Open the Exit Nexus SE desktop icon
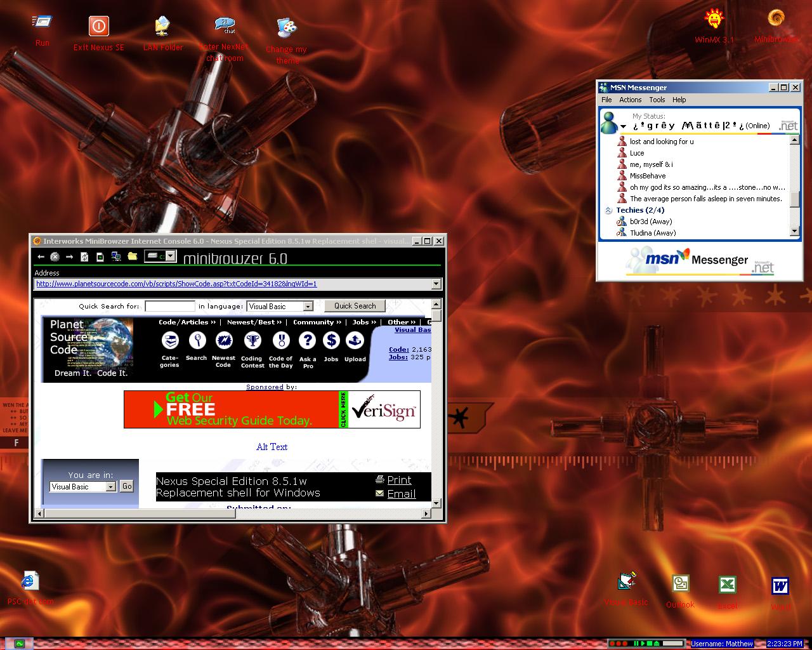This screenshot has height=650, width=812. pos(98,27)
